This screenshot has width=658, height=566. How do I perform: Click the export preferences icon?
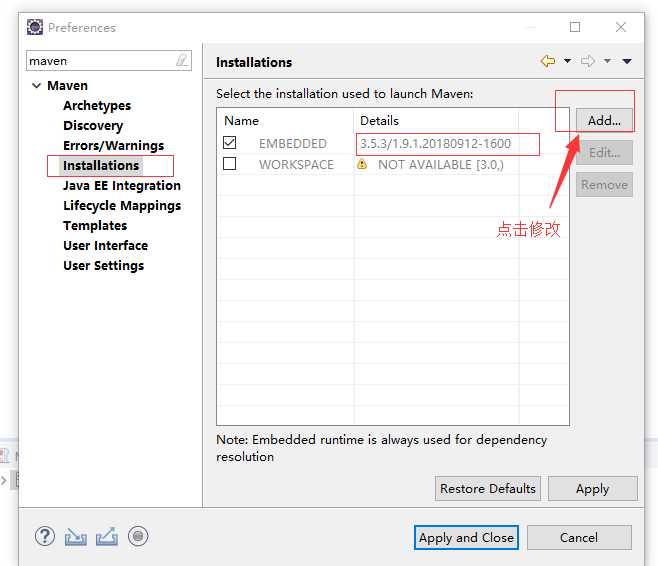coord(107,537)
